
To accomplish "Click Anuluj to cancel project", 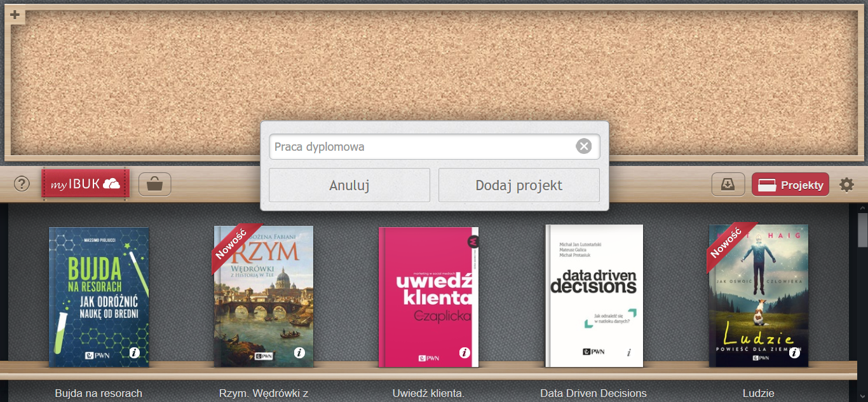I will [349, 186].
